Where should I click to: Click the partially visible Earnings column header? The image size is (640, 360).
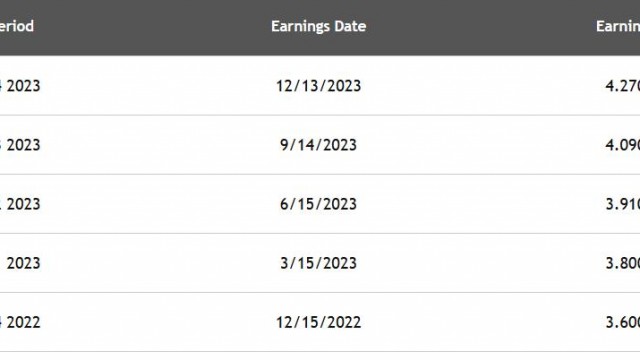pos(618,26)
